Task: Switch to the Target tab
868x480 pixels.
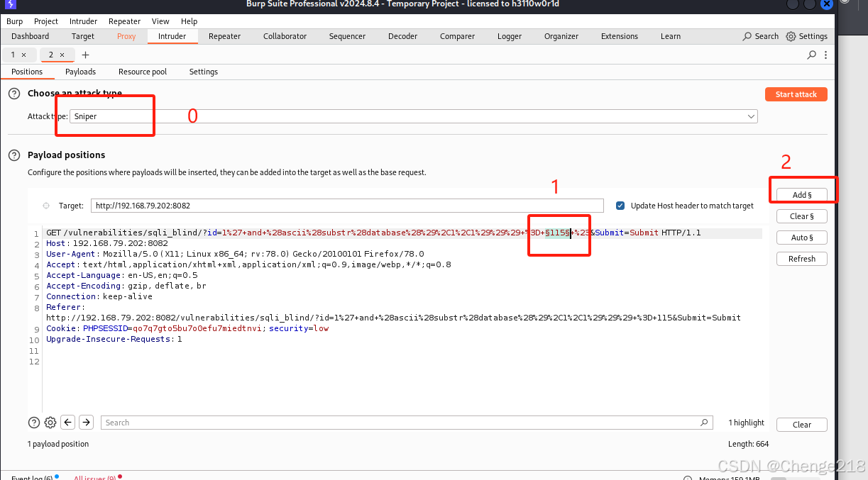Action: pos(83,36)
